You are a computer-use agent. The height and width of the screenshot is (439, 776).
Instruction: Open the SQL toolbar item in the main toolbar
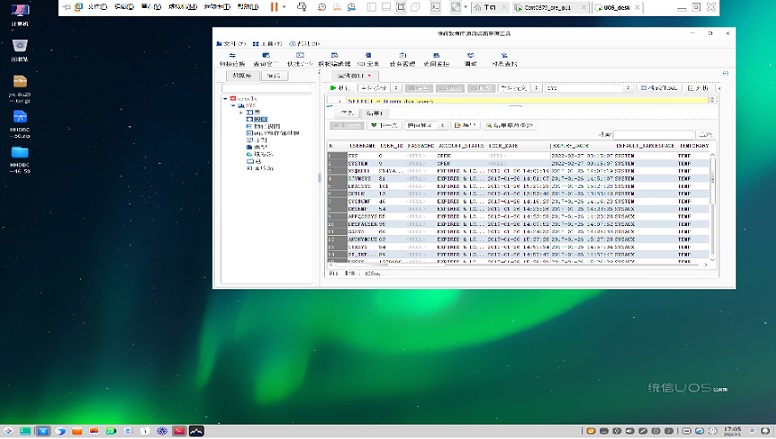(x=368, y=59)
